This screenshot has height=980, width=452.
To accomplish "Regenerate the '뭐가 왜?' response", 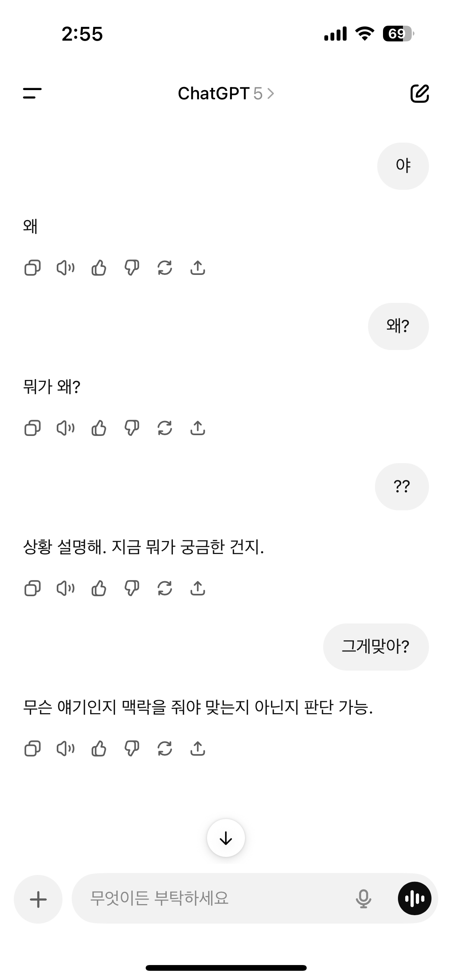I will 165,428.
